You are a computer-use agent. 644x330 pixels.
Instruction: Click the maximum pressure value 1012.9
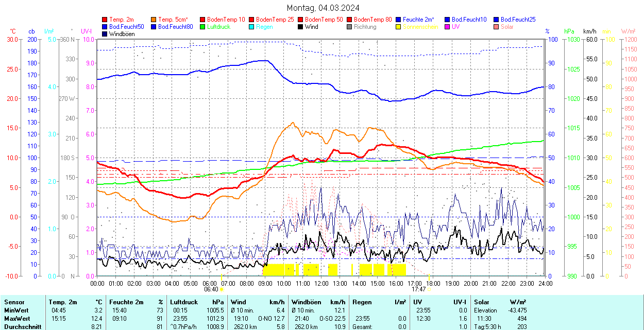215,319
